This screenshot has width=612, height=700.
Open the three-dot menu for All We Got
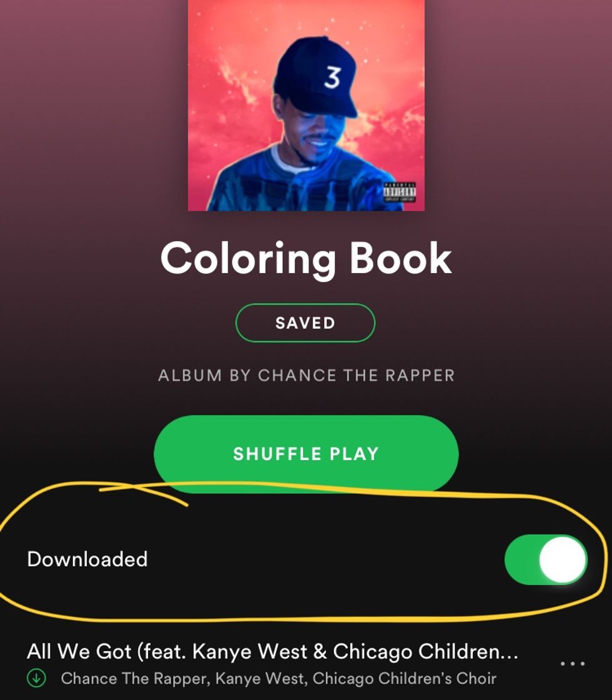[572, 664]
